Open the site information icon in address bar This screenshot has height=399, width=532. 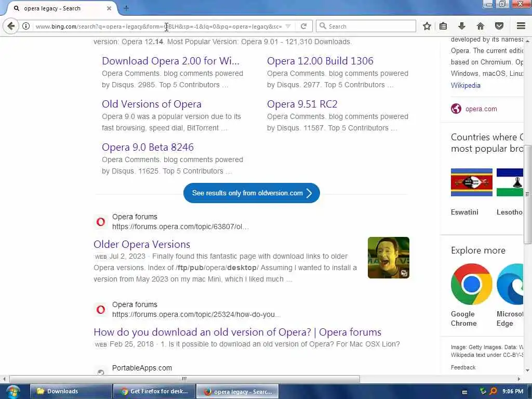coord(26,26)
